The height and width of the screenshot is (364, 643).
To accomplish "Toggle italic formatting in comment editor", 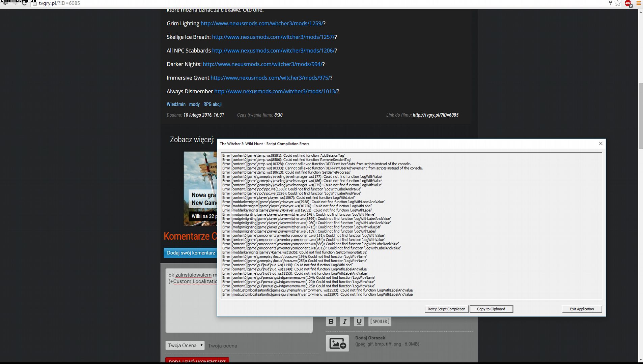I will (344, 322).
